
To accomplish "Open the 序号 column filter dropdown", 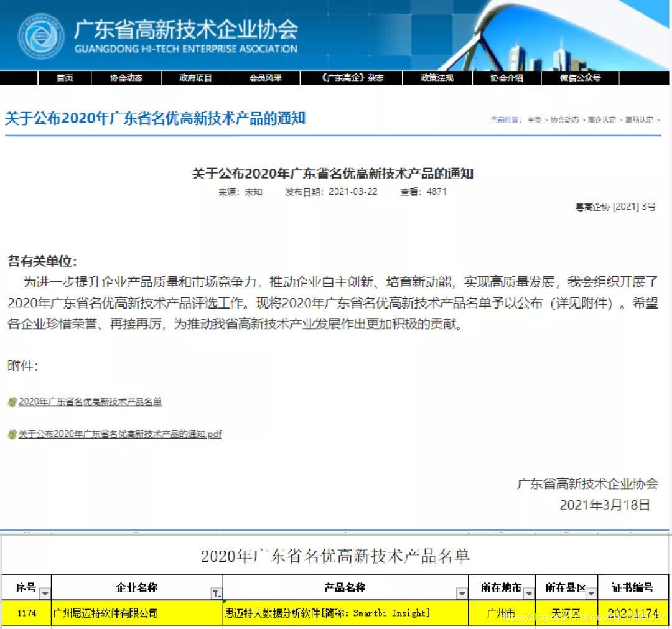I will pyautogui.click(x=45, y=594).
